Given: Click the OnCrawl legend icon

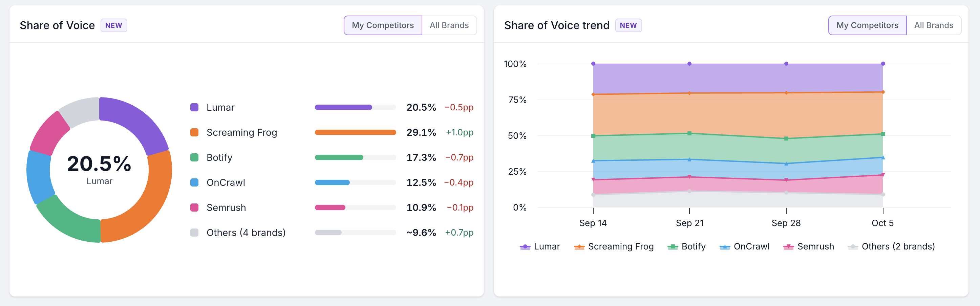Looking at the screenshot, I should (x=725, y=247).
